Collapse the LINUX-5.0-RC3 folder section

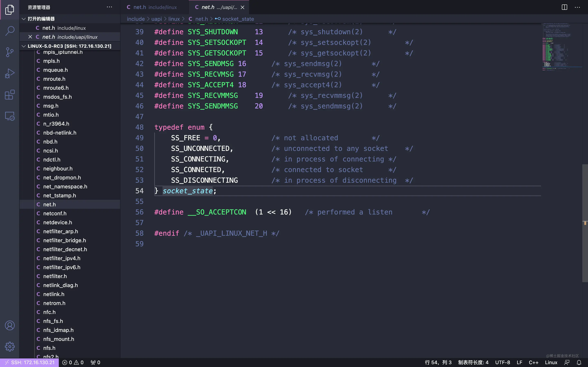pyautogui.click(x=23, y=46)
